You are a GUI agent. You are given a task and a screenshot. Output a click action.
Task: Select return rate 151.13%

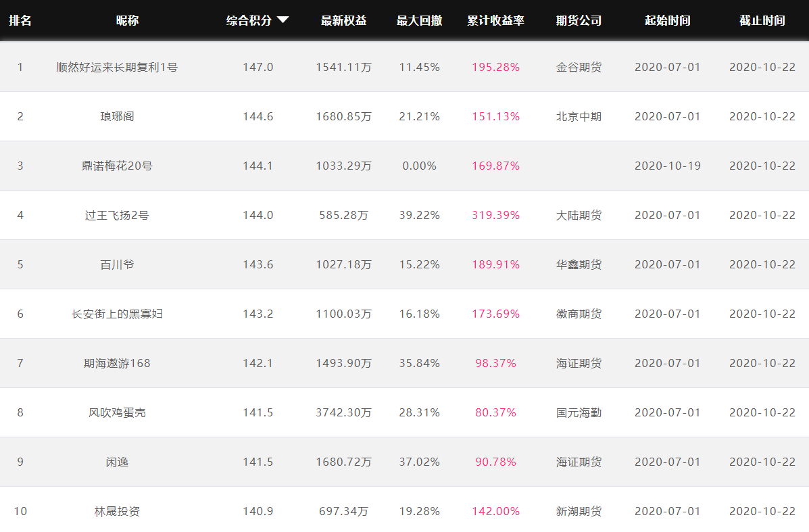[x=496, y=117]
